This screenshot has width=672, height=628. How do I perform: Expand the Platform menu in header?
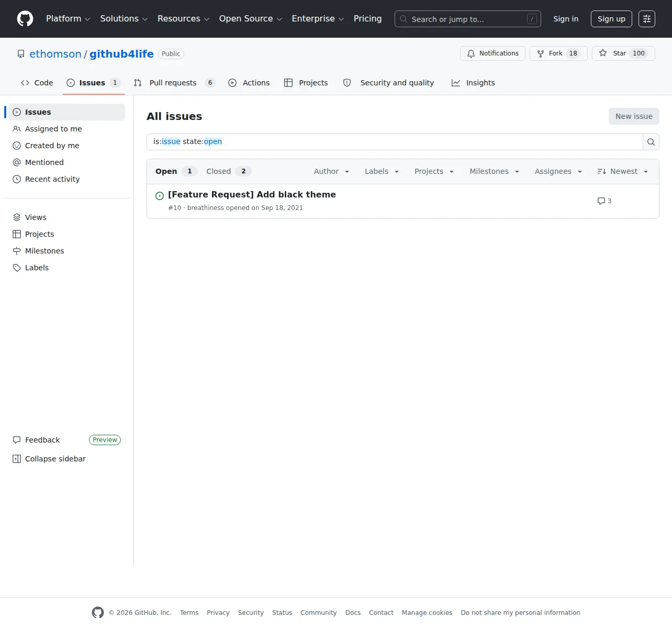tap(68, 19)
